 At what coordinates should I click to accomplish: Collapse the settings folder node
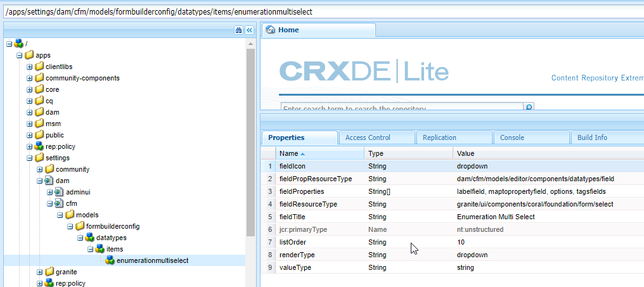[29, 158]
